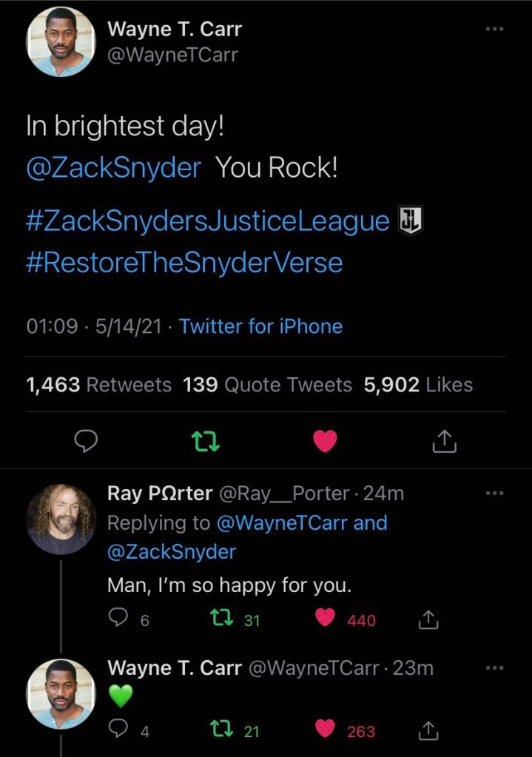Open more options on Ray Porter's reply
Screen dimensions: 532x757
point(494,494)
